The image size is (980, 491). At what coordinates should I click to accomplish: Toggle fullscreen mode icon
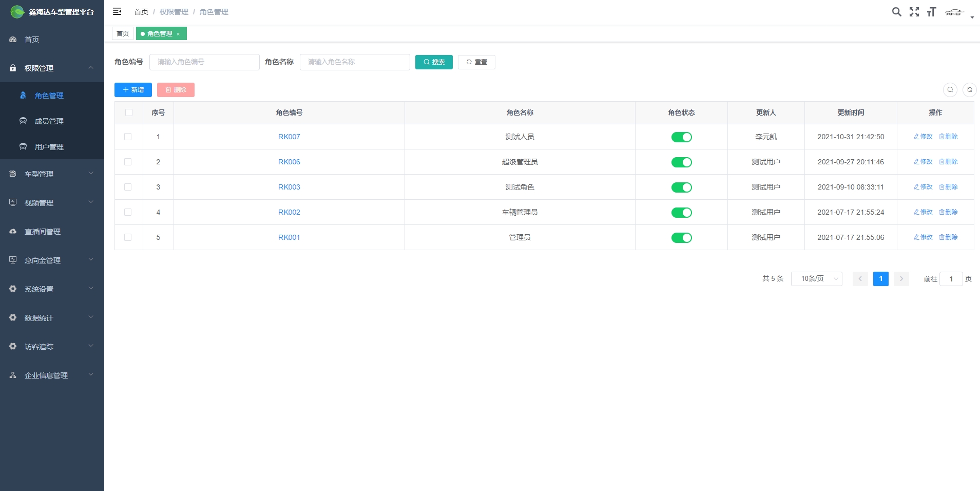click(914, 12)
